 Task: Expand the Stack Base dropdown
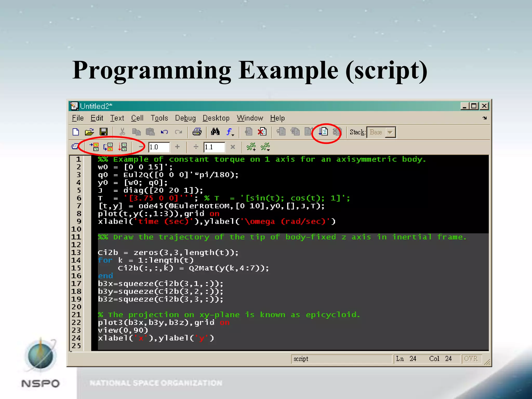tap(390, 132)
